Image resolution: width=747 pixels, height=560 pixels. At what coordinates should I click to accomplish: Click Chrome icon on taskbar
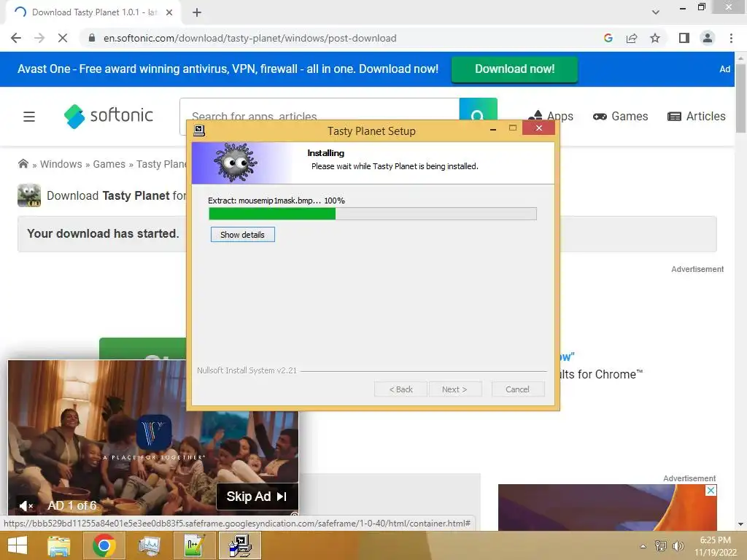[x=104, y=545]
